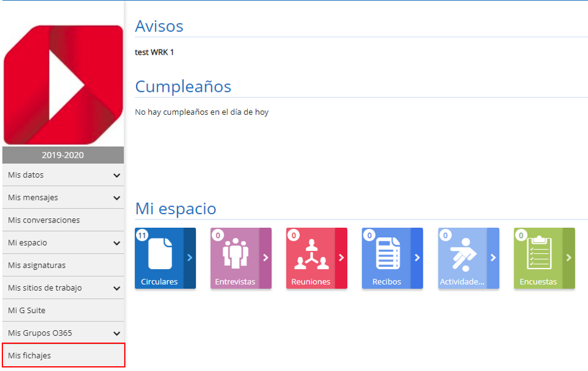This screenshot has height=371, width=588.
Task: Go to Mis fichajes in the sidebar
Action: pos(30,356)
